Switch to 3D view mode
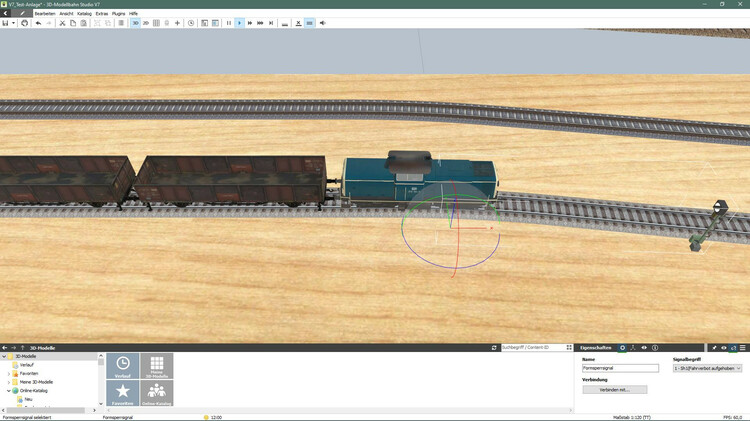 pos(135,23)
